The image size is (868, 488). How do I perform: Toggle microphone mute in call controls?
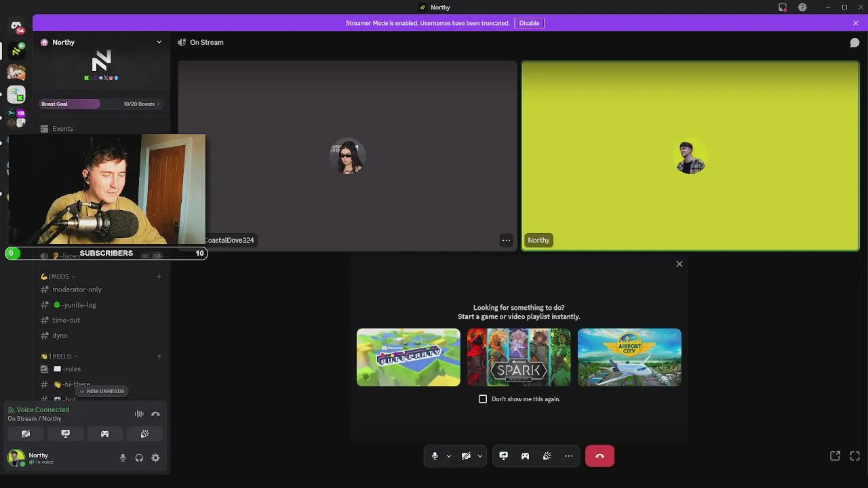435,456
